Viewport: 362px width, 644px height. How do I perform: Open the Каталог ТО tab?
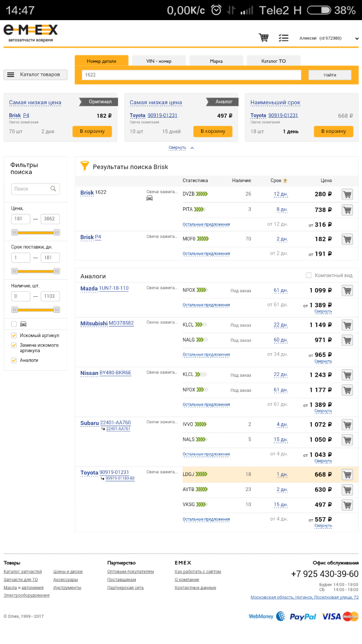click(274, 61)
